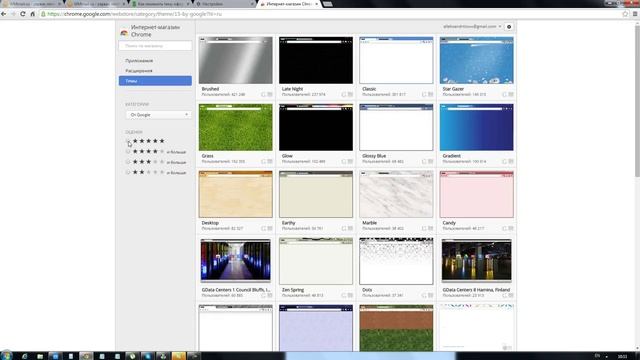Click the Candy theme title
Image resolution: width=640 pixels, height=360 pixels.
[449, 223]
